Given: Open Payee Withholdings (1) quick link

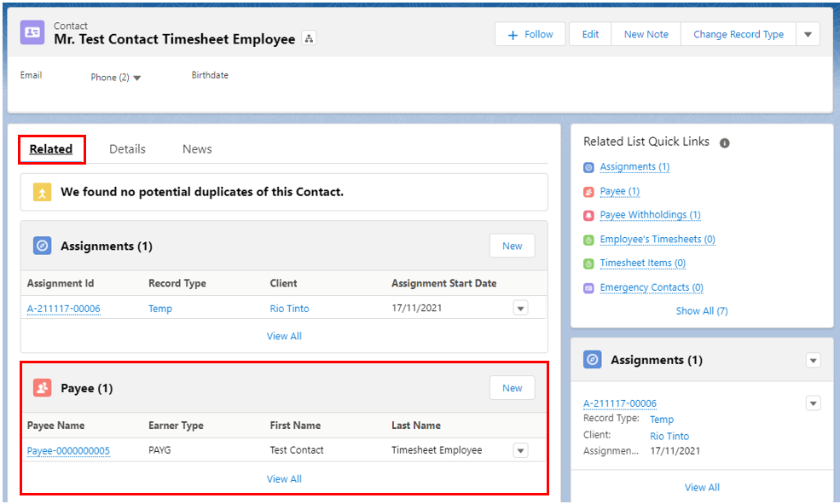Looking at the screenshot, I should (x=651, y=215).
